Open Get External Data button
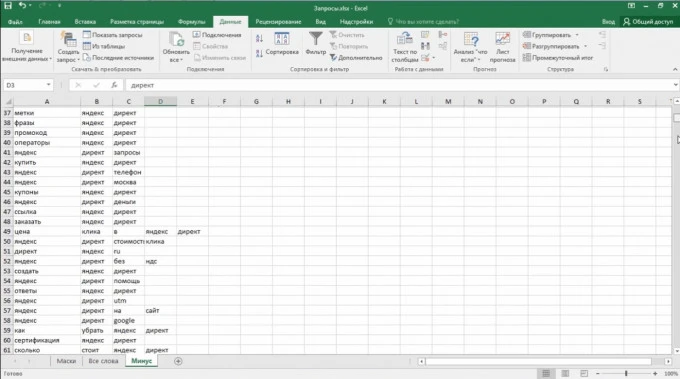 27,47
